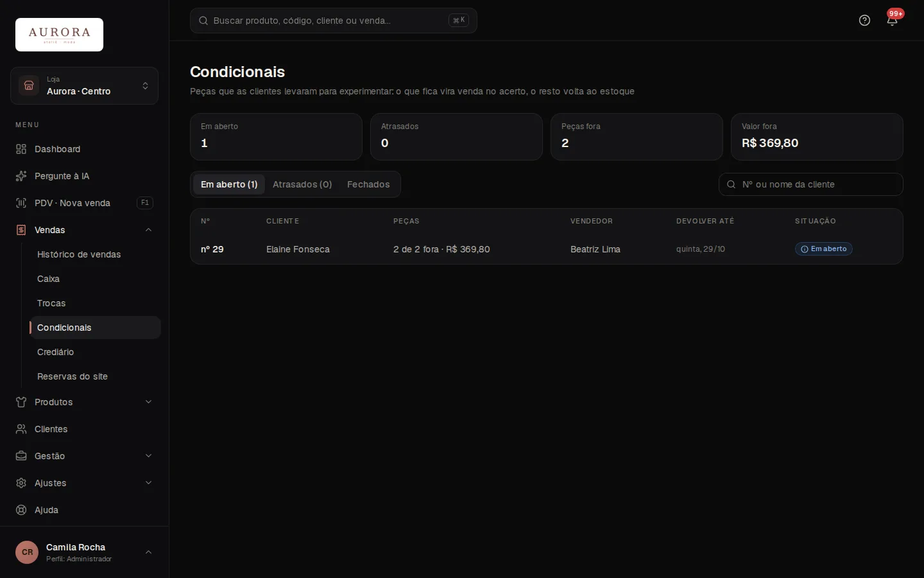The width and height of the screenshot is (924, 578).
Task: Focus the Nº ou nome da cliente field
Action: (811, 184)
